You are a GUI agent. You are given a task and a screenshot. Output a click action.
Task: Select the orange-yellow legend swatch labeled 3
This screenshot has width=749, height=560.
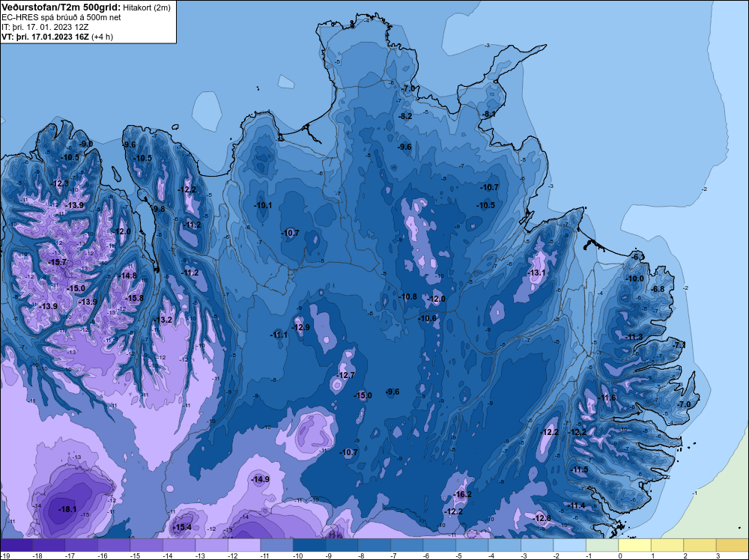(733, 545)
